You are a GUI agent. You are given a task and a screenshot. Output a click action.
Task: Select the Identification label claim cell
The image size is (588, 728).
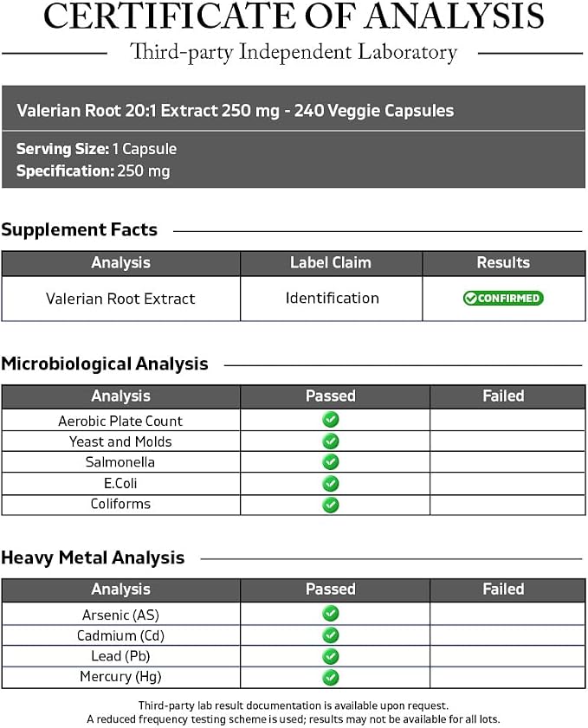(x=332, y=299)
